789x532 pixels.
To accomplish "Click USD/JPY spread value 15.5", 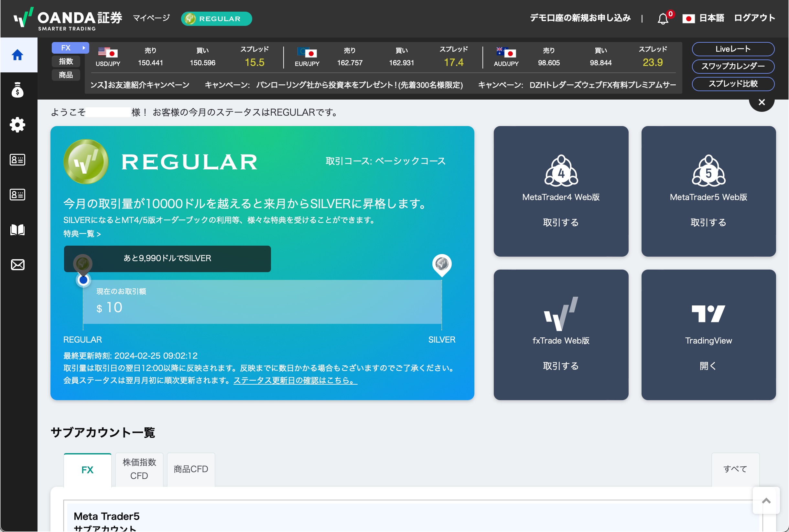I will [254, 62].
